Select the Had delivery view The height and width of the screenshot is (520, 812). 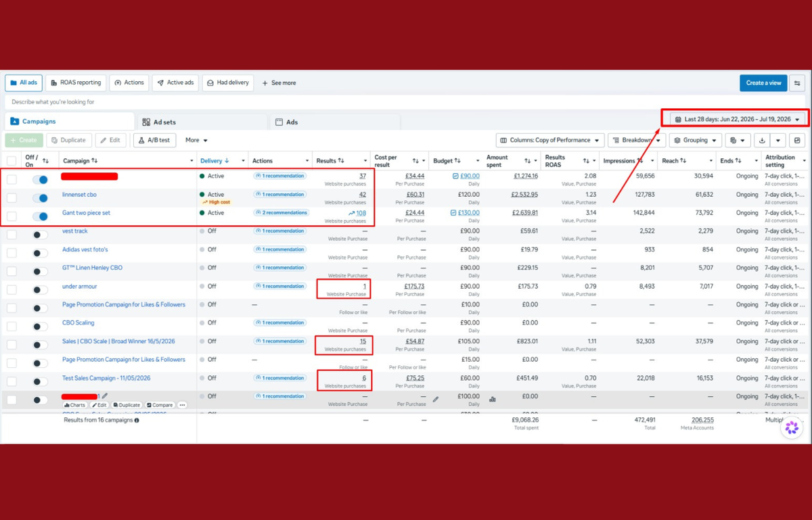pyautogui.click(x=228, y=82)
